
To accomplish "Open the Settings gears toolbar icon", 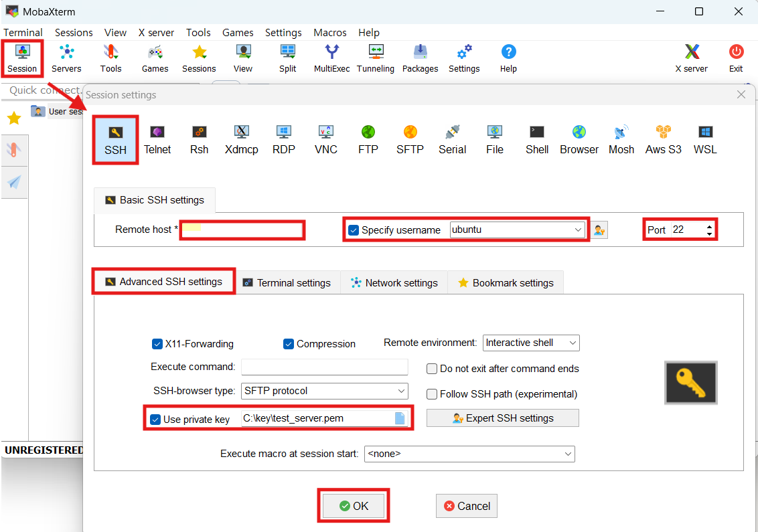I will [x=464, y=58].
